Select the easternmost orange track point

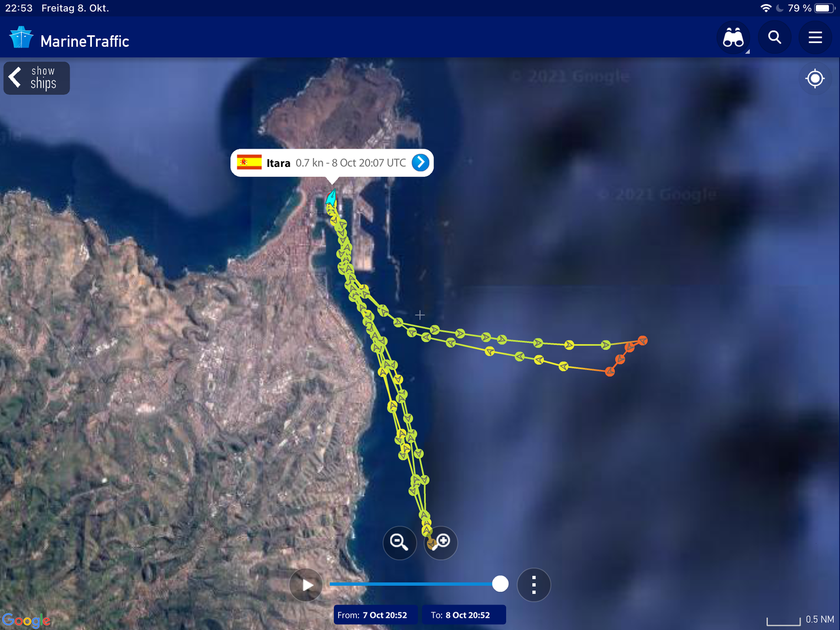642,341
